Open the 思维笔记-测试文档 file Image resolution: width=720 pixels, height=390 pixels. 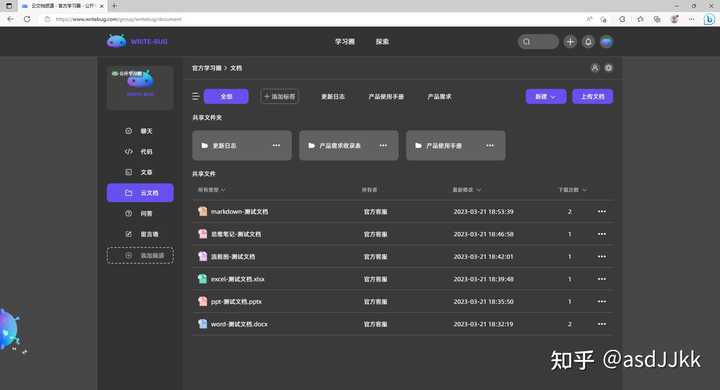coord(236,234)
